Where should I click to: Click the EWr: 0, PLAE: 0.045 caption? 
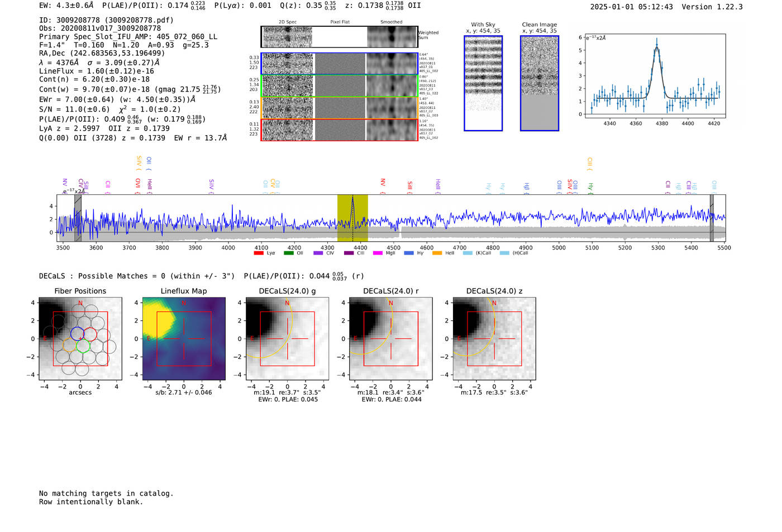coord(288,399)
